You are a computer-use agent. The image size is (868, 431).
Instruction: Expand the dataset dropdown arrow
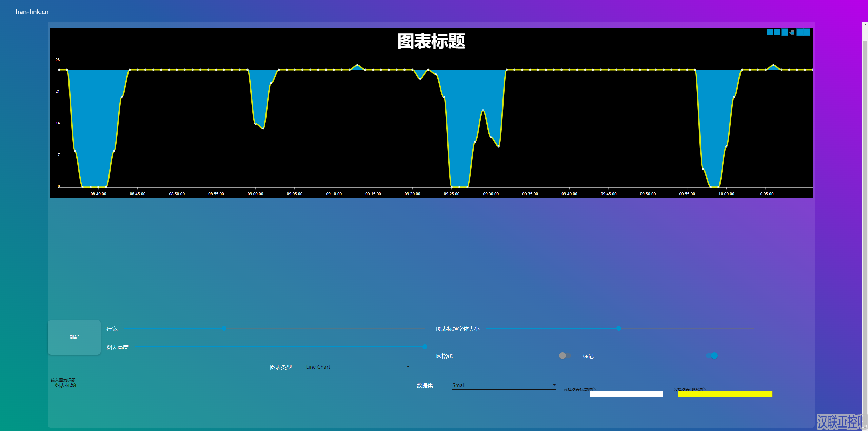point(553,384)
